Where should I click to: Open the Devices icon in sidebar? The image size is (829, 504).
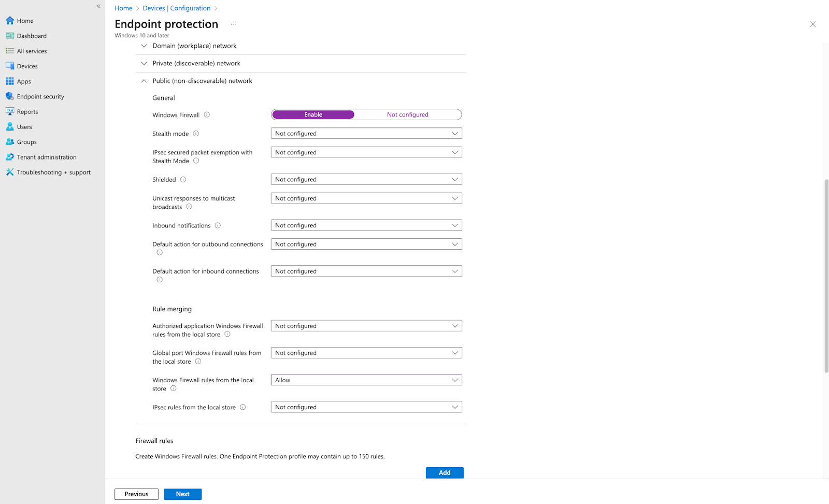click(x=10, y=66)
